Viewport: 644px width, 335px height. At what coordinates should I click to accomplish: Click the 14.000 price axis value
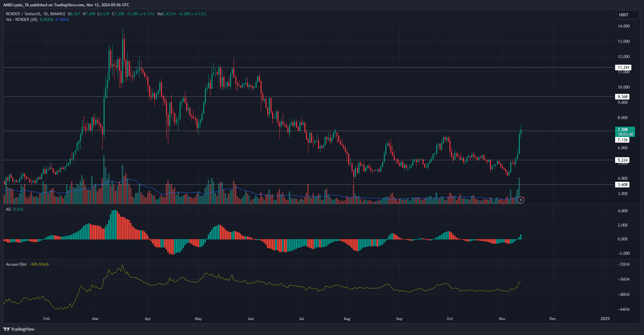tap(623, 26)
